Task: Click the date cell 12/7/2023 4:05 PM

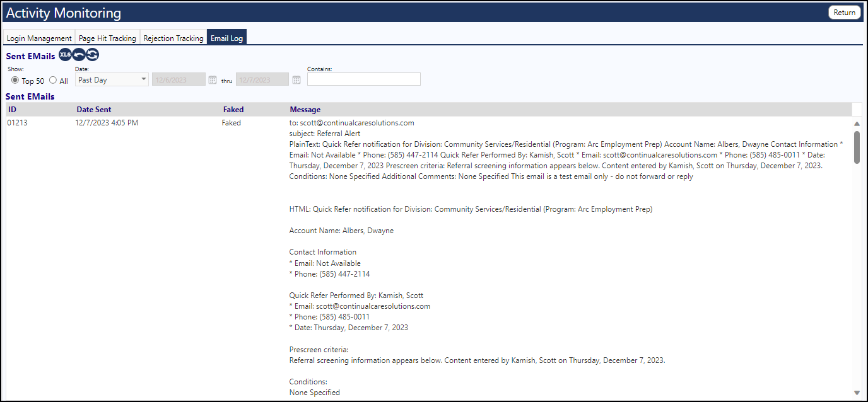Action: point(107,123)
